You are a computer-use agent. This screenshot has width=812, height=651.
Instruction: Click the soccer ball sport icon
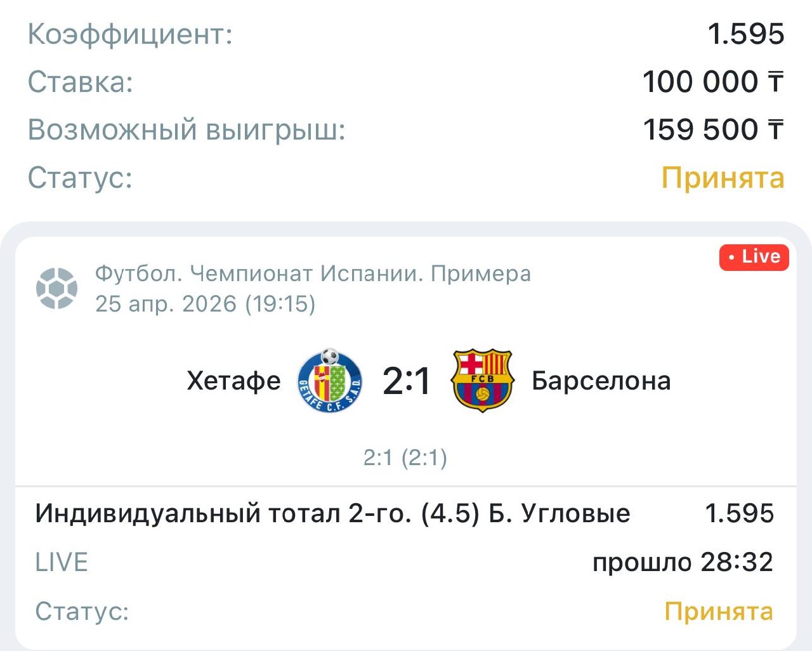(57, 288)
